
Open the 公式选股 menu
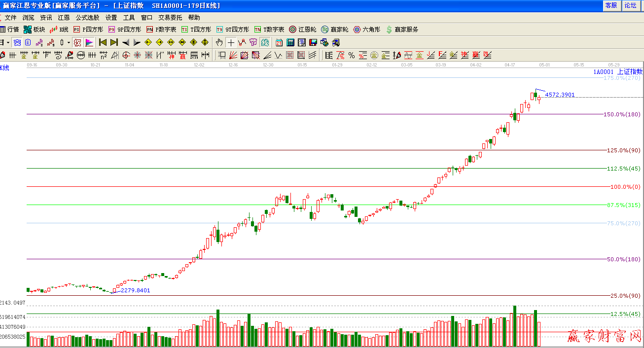point(87,18)
